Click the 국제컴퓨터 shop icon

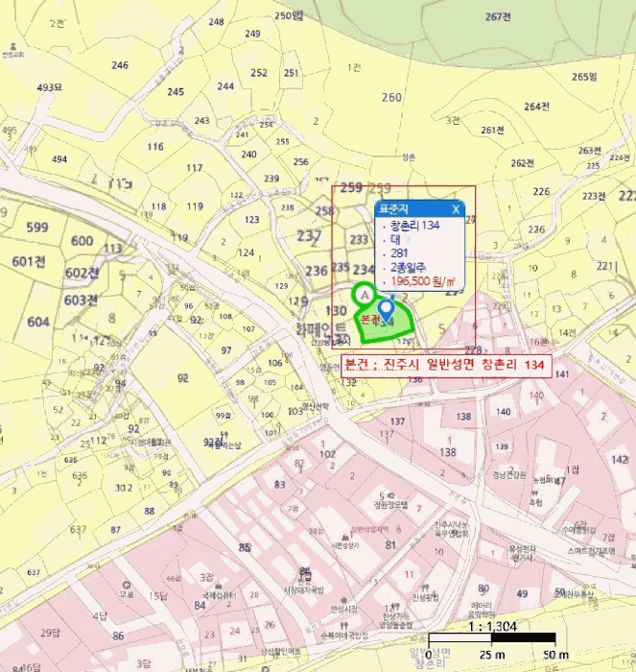[x=219, y=587]
